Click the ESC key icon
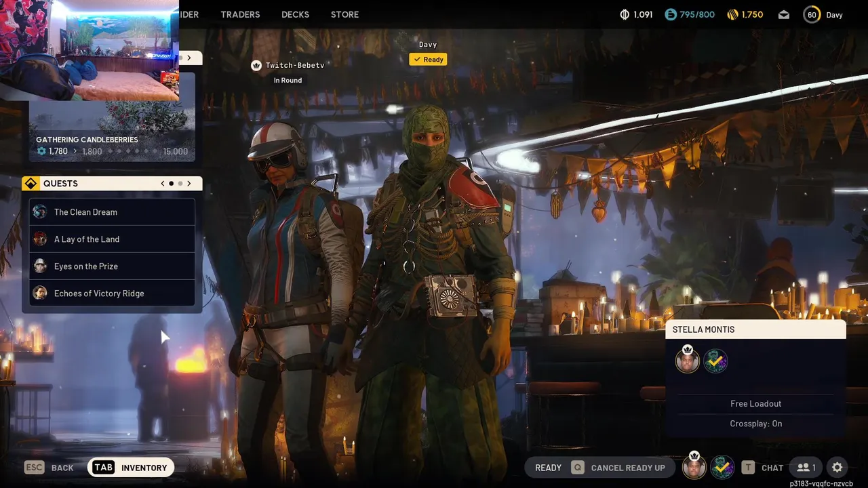 tap(34, 467)
